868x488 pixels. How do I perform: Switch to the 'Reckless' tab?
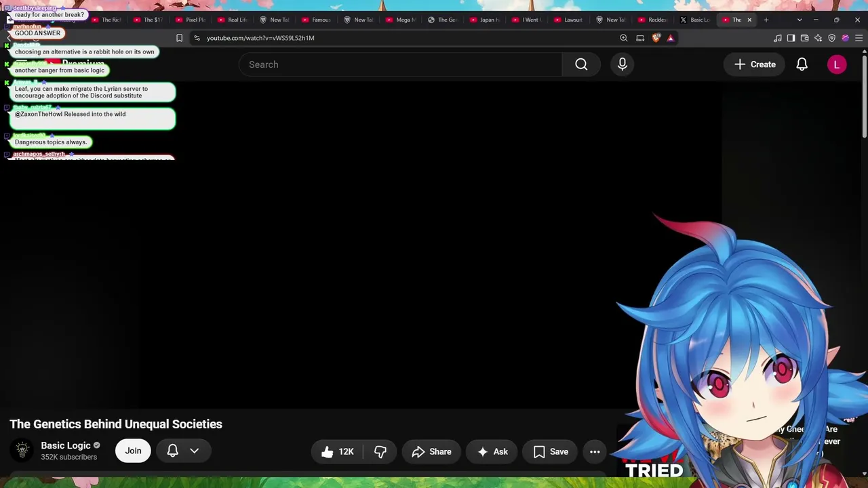[652, 20]
